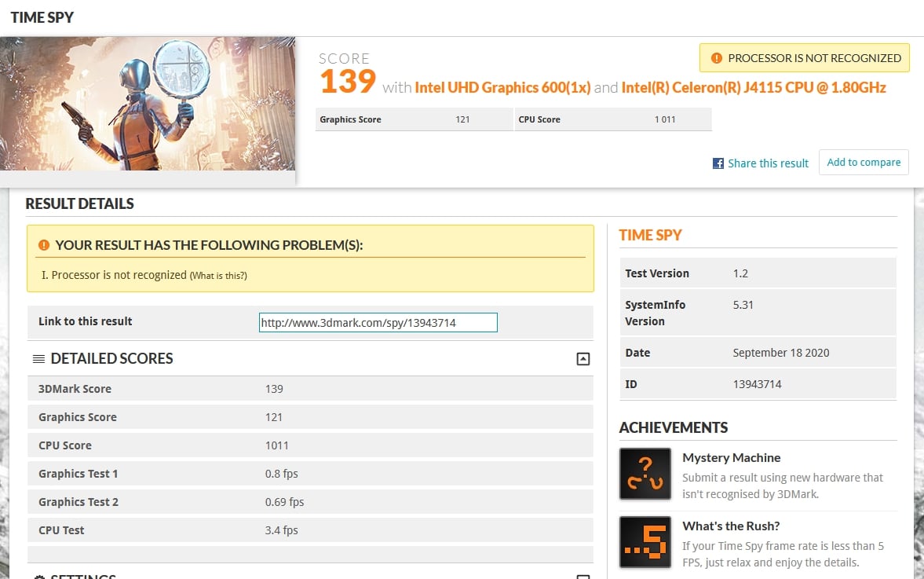Click the Link to this result label
Screen dimensions: 924x579
(x=86, y=321)
